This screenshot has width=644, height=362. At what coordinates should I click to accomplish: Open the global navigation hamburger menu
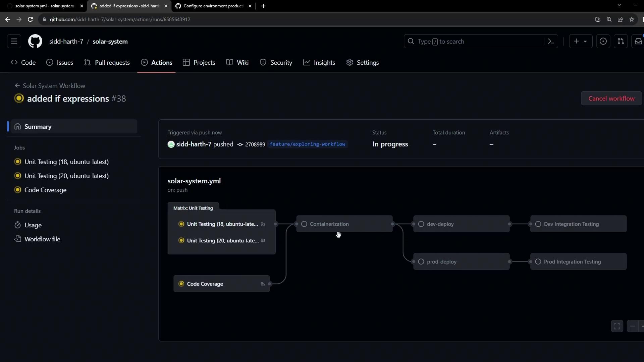(14, 42)
